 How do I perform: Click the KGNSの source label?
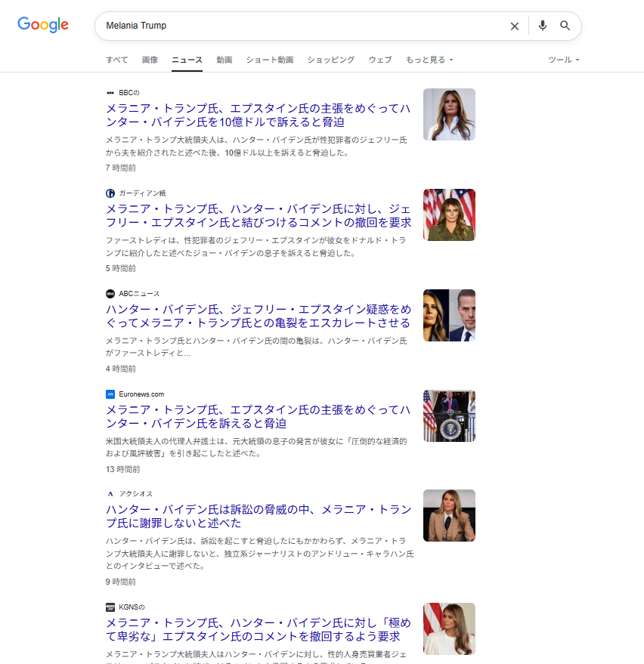tap(132, 607)
